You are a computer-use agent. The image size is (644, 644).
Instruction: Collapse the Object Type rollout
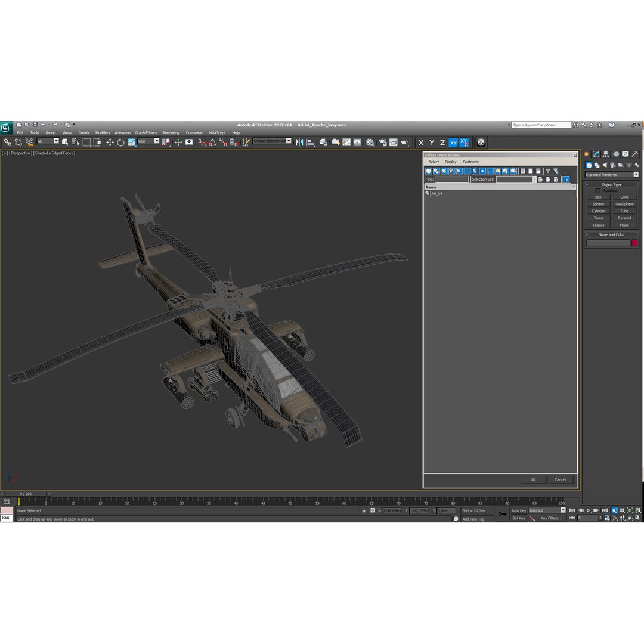[x=611, y=184]
